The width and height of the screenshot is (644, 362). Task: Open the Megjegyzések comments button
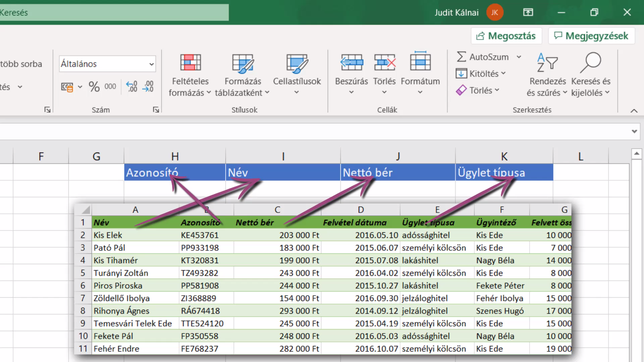[592, 36]
